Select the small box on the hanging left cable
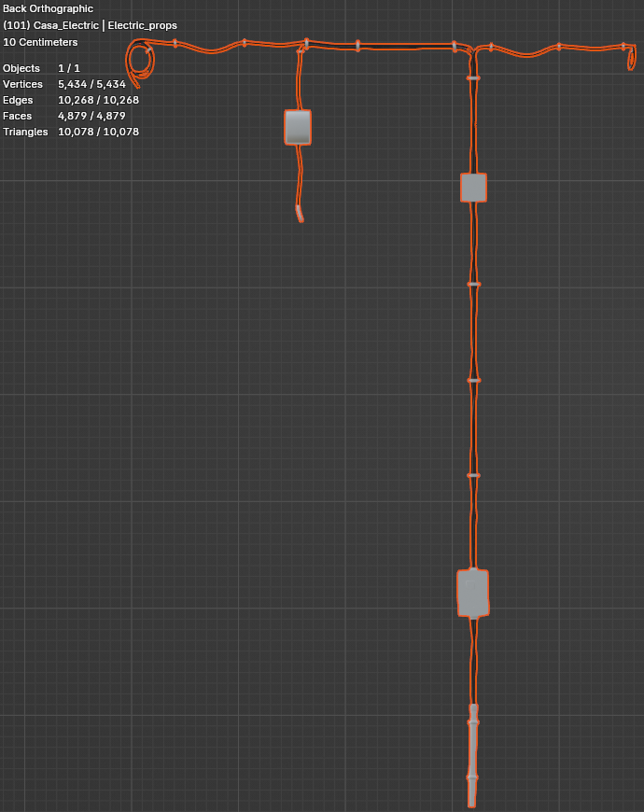 (x=297, y=127)
